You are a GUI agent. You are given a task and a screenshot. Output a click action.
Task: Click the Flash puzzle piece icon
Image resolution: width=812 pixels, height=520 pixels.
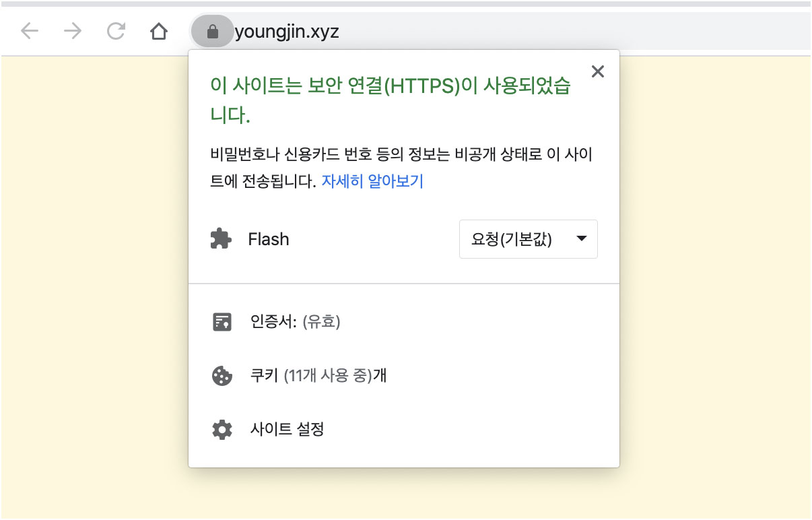(x=221, y=239)
